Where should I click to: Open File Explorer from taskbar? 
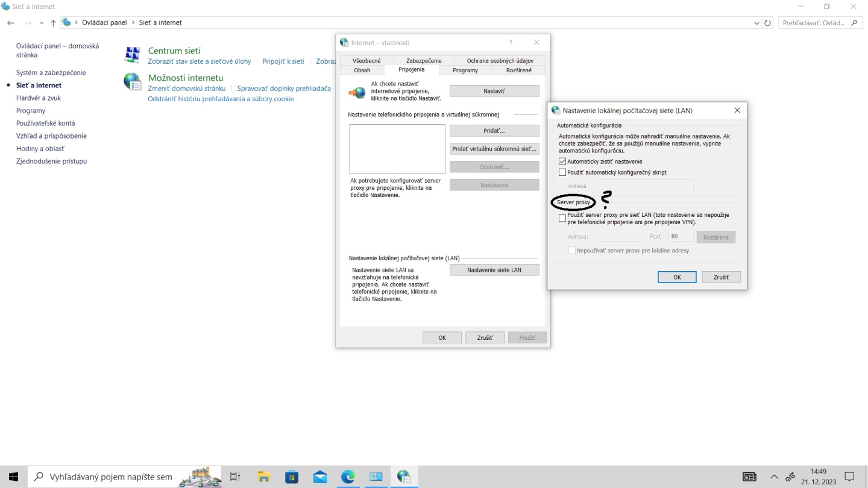(x=263, y=477)
